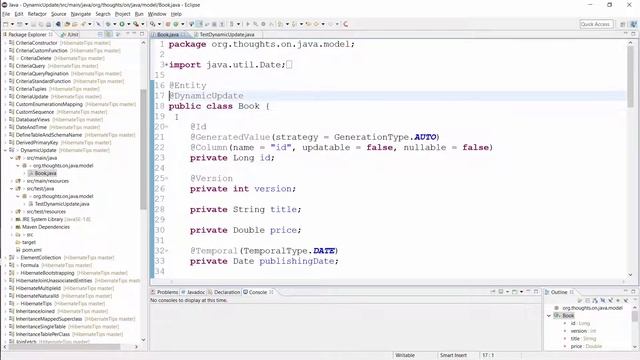Image resolution: width=640 pixels, height=360 pixels.
Task: Click the Print toolbar icon
Action: (48, 24)
